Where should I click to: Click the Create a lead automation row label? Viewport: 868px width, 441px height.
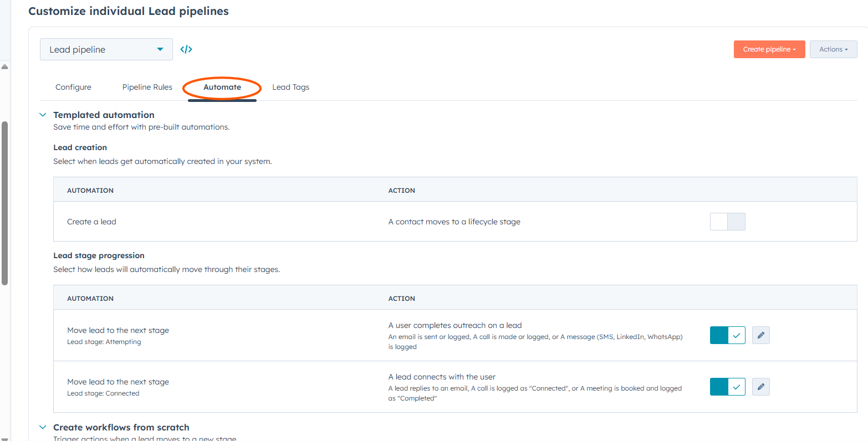point(91,222)
